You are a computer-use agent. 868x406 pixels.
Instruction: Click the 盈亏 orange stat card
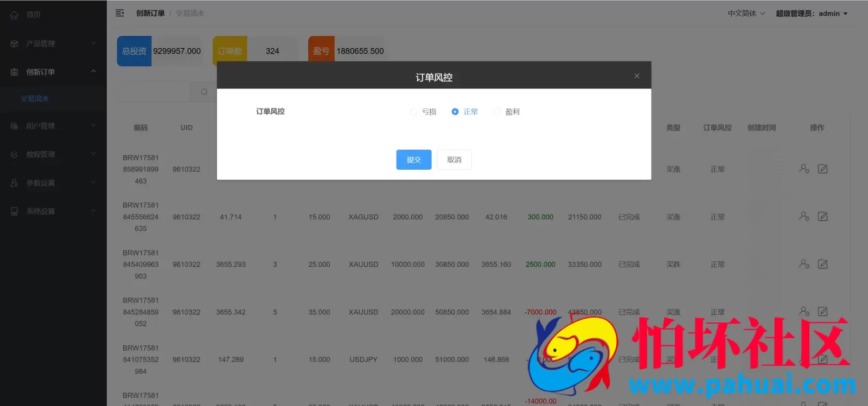[321, 51]
